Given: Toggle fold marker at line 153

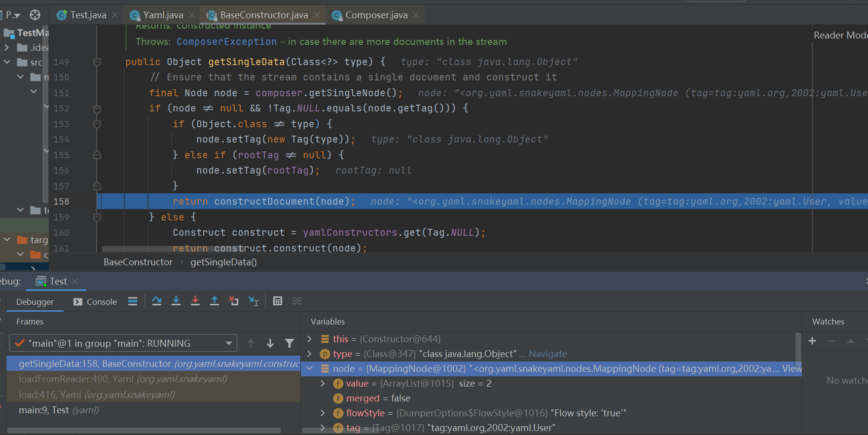Looking at the screenshot, I should 97,124.
